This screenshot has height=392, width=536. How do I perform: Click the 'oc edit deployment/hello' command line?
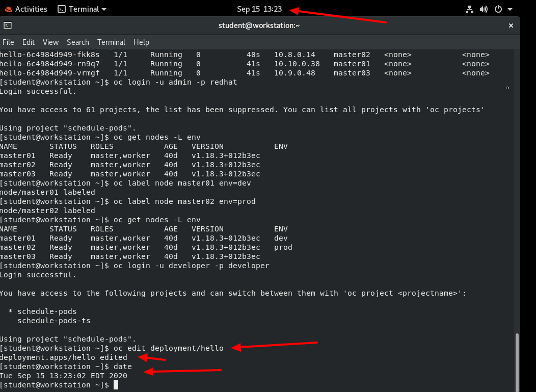[168, 348]
